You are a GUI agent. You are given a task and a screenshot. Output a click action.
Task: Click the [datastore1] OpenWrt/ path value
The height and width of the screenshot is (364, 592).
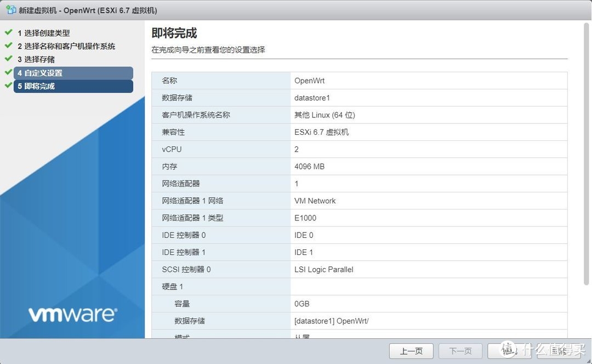[332, 321]
